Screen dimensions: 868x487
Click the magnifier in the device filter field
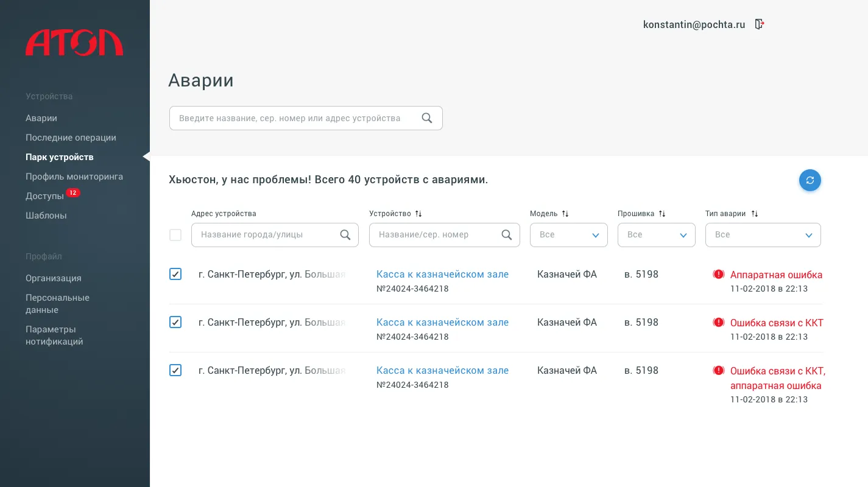[507, 235]
